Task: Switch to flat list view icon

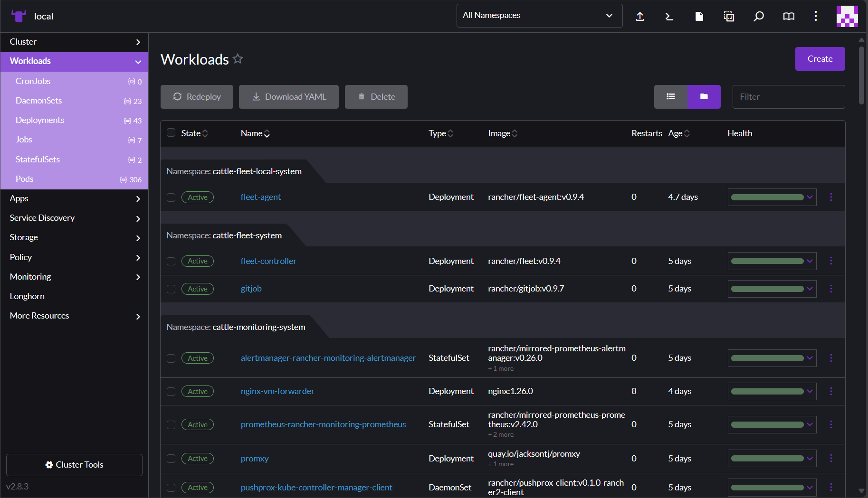Action: click(671, 96)
